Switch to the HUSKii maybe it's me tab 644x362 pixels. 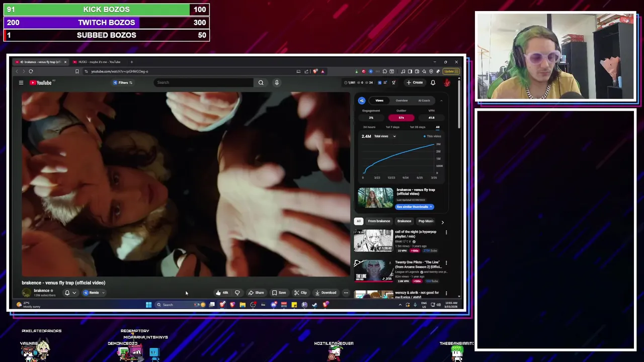point(99,62)
